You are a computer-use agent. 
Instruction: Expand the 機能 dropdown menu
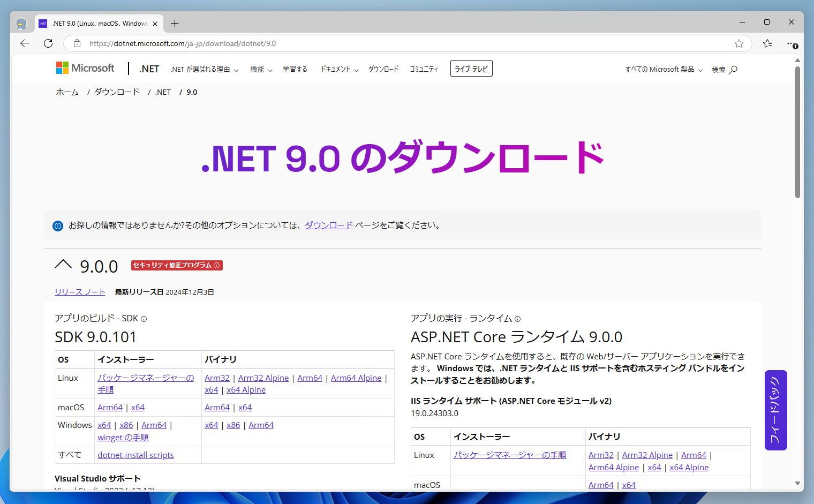tap(261, 70)
